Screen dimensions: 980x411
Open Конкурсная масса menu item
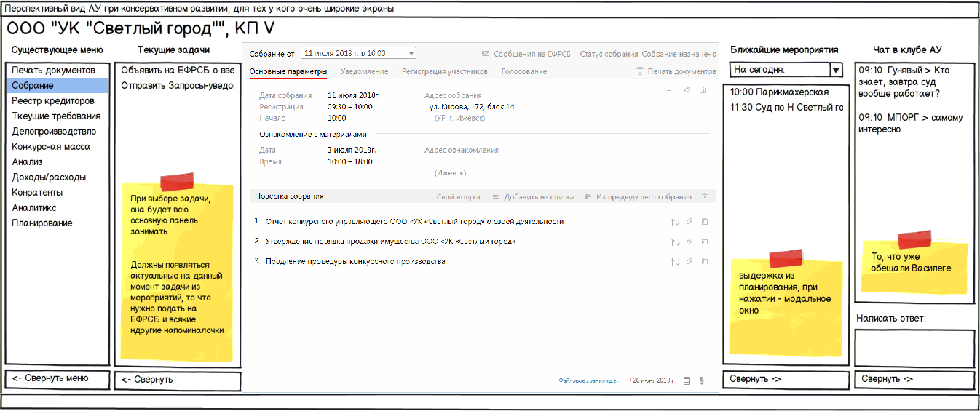(51, 147)
